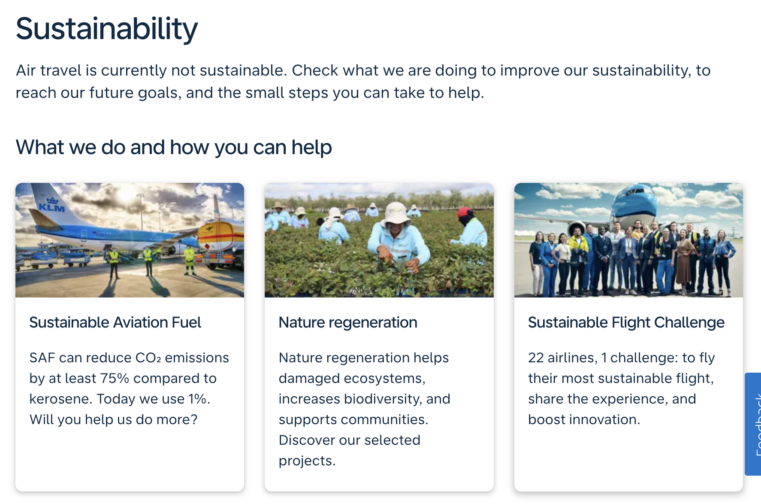Click the KLM logo on the aircraft tail
761x504 pixels.
tap(51, 205)
